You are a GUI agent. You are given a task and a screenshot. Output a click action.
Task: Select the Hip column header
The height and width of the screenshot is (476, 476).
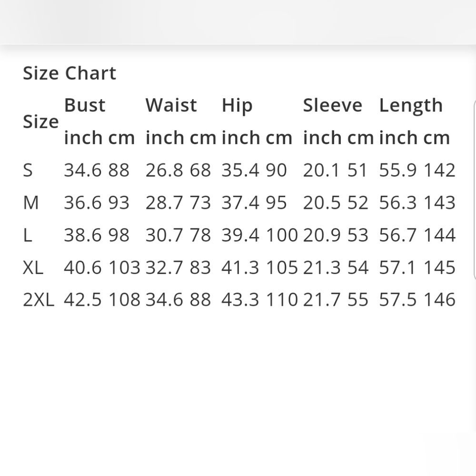(237, 106)
